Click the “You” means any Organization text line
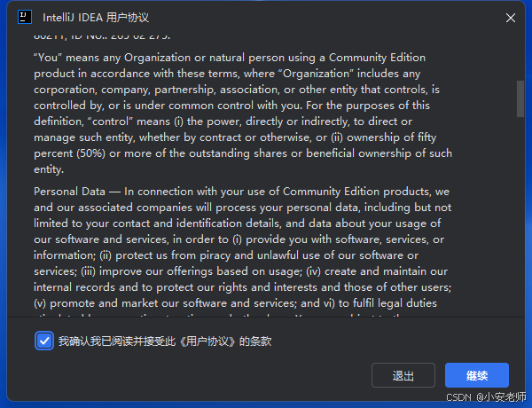This screenshot has height=408, width=532. coord(230,58)
